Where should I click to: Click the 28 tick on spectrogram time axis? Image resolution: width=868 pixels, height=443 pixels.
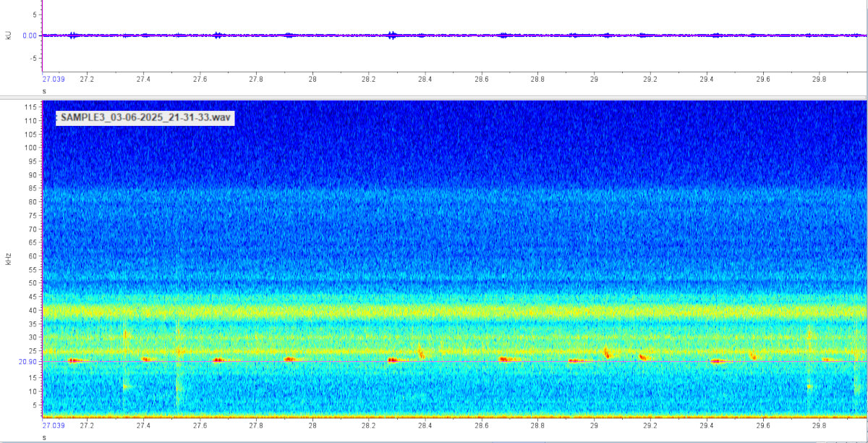point(312,427)
